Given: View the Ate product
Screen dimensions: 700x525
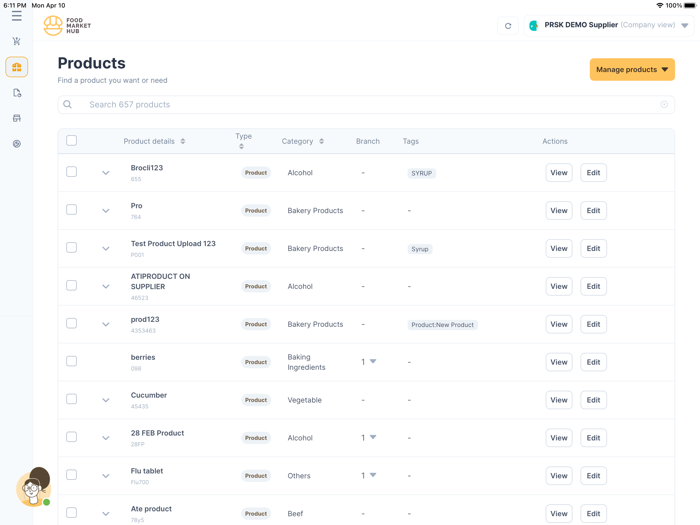Looking at the screenshot, I should (559, 514).
